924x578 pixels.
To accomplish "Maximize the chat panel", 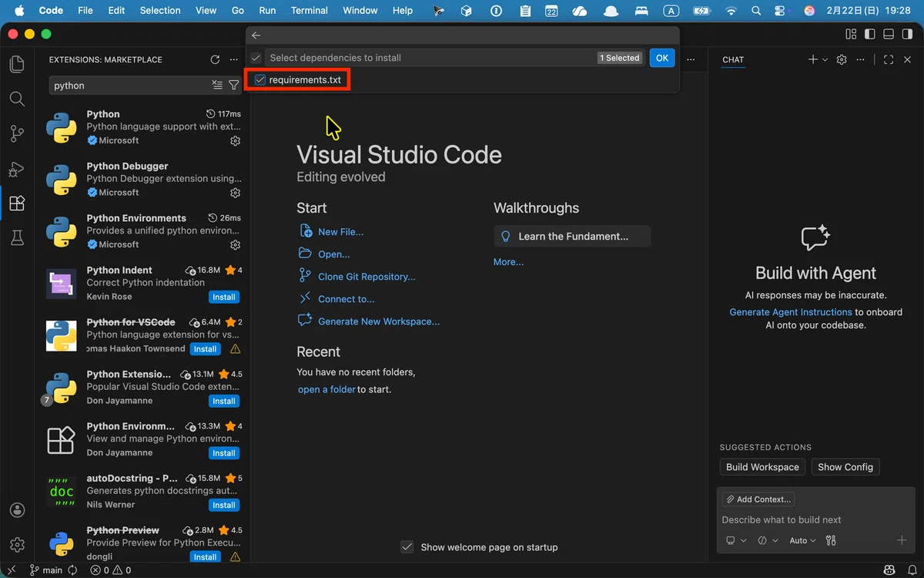I will [889, 59].
